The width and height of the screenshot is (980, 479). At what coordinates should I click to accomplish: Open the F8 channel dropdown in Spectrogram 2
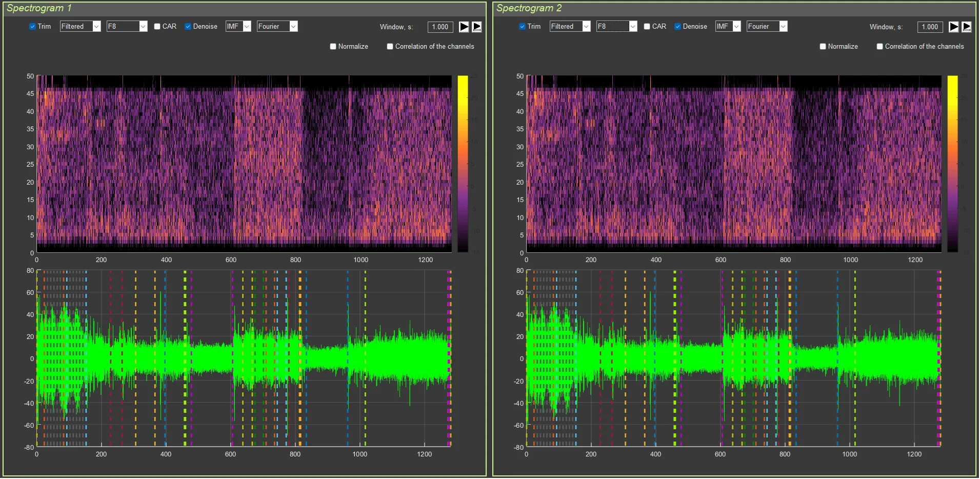click(x=616, y=27)
